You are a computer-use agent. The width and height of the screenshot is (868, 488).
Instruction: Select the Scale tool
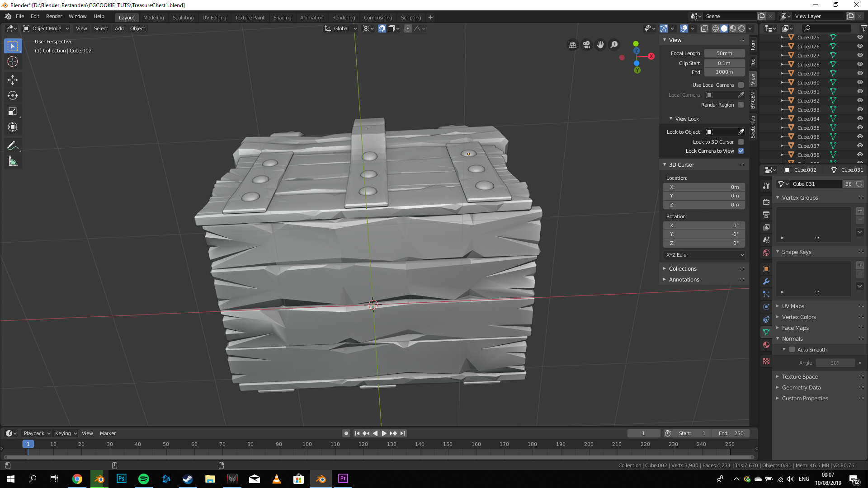pos(13,112)
